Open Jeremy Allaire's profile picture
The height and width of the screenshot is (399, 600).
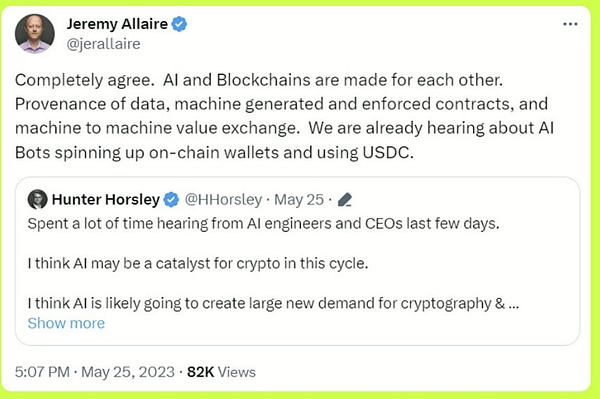pyautogui.click(x=34, y=34)
